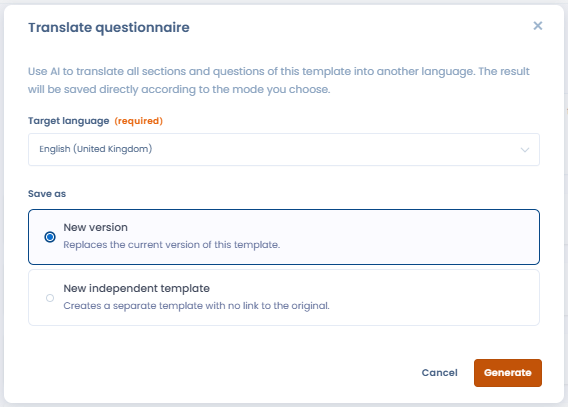568x407 pixels.
Task: Start translation with the Generate button
Action: (508, 373)
